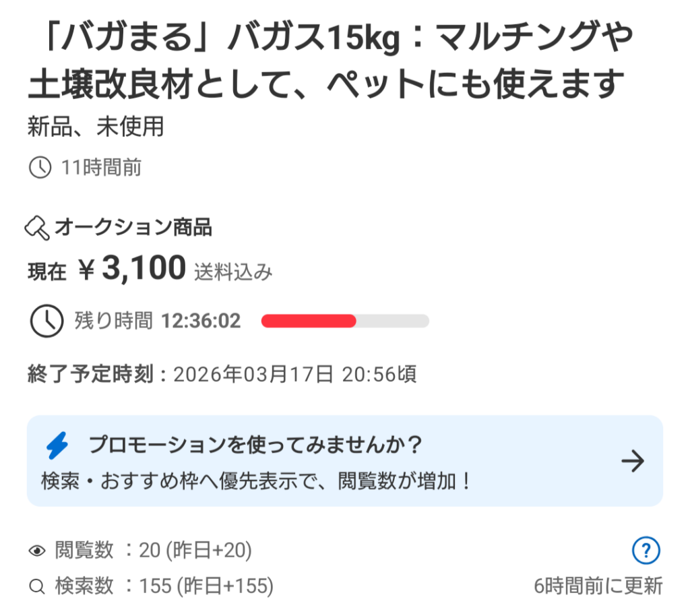
Task: Click the 送料込み shipping label
Action: point(234,272)
